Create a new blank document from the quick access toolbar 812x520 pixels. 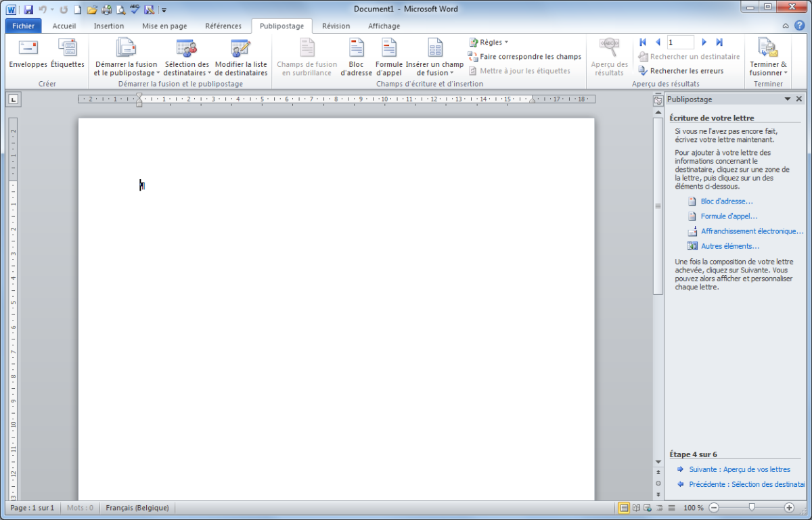[x=77, y=9]
